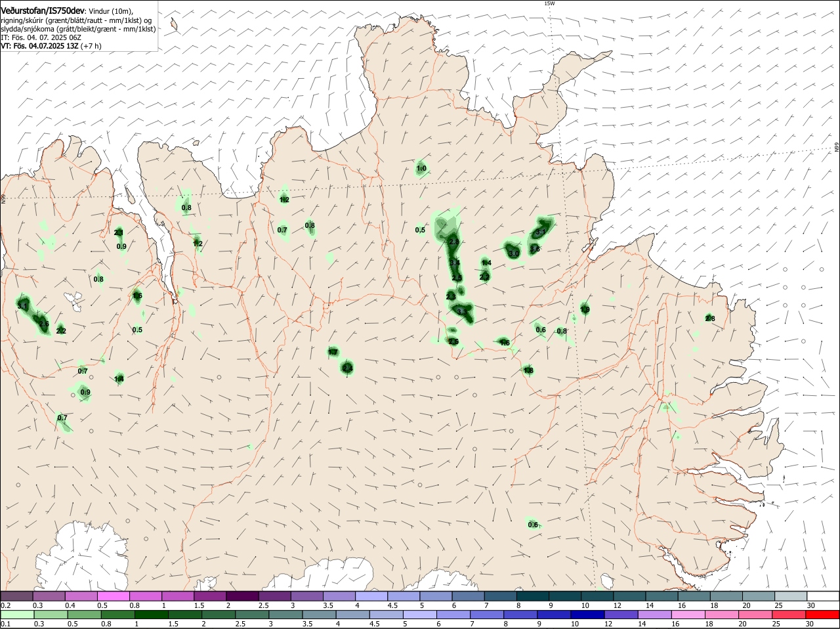The width and height of the screenshot is (840, 629).
Task: Select the 1.0 precipitation value on the map
Action: pos(421,169)
